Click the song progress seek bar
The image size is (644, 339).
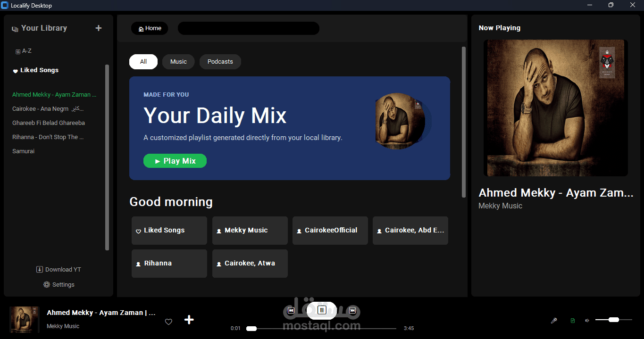coord(321,329)
